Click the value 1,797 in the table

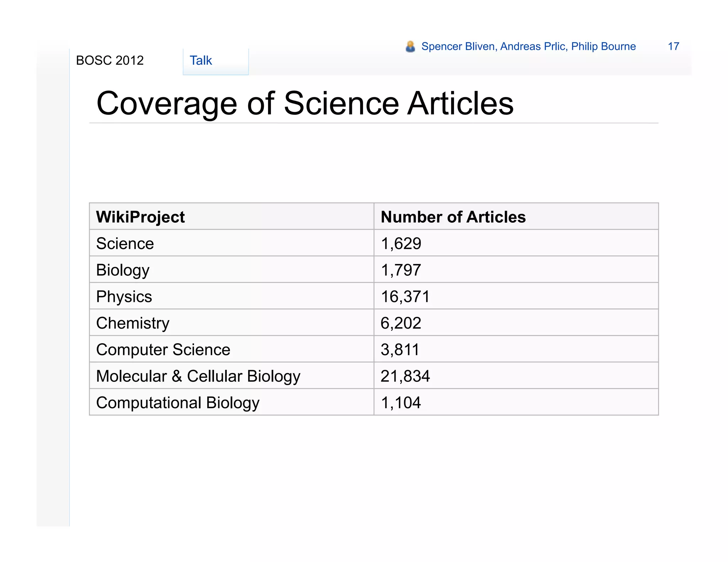tap(401, 270)
